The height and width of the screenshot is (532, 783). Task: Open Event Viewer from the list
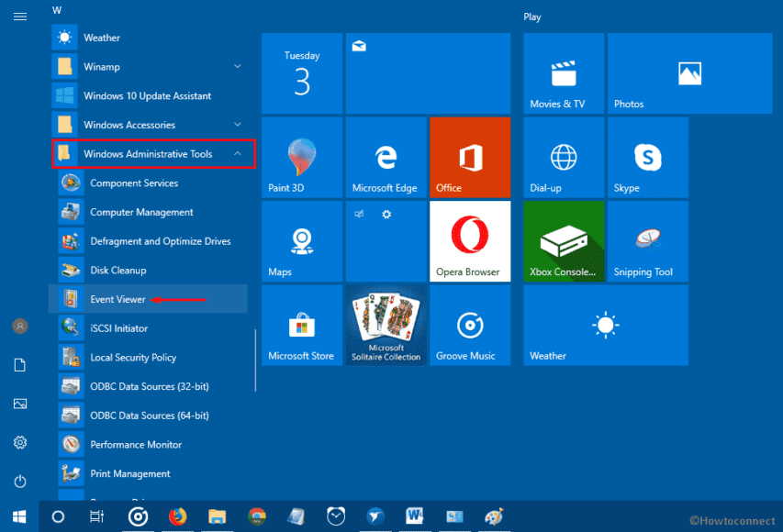[x=148, y=299]
